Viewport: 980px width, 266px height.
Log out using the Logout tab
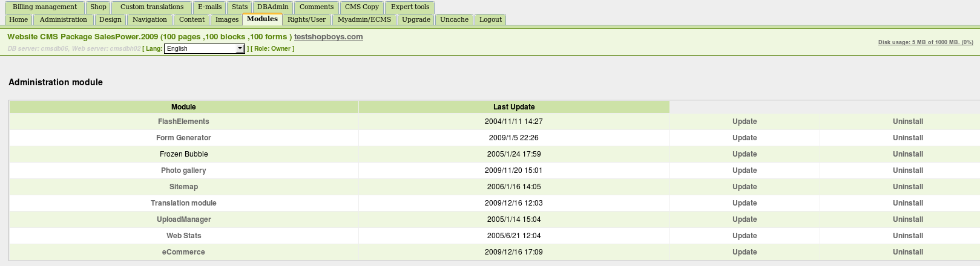[x=490, y=20]
